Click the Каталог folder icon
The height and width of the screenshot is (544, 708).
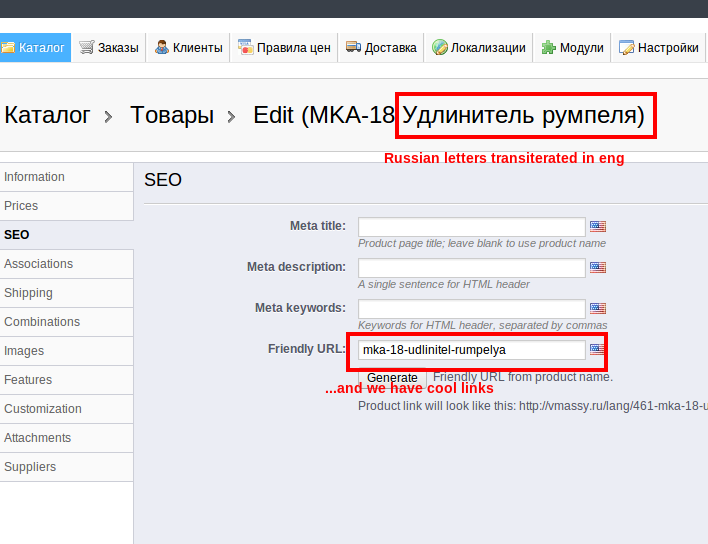coord(8,47)
